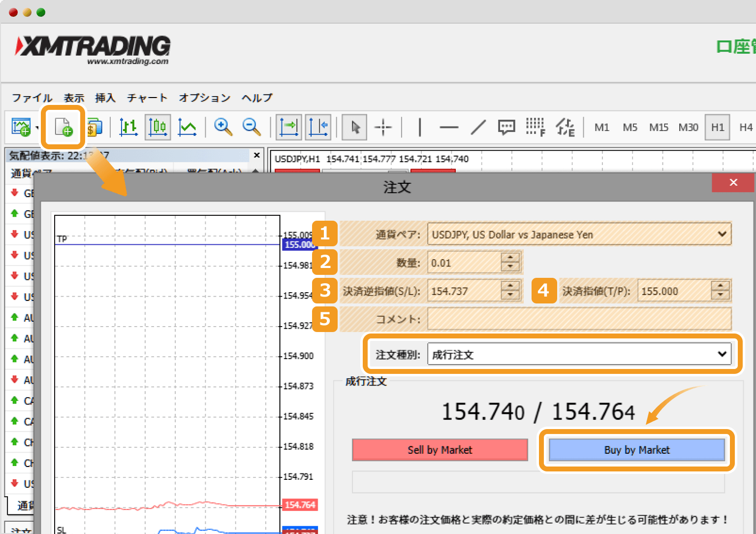
Task: Expand the 通貨ペア currency pair dropdown
Action: pos(722,234)
